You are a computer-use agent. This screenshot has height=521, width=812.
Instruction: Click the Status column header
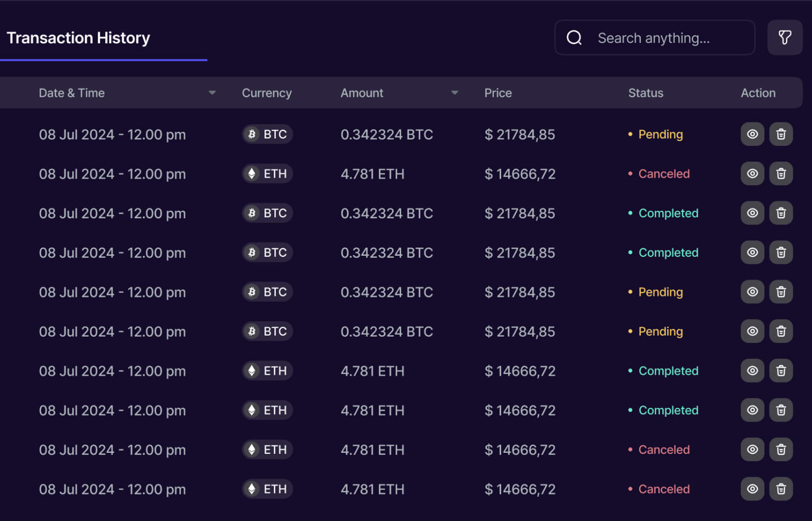[645, 93]
